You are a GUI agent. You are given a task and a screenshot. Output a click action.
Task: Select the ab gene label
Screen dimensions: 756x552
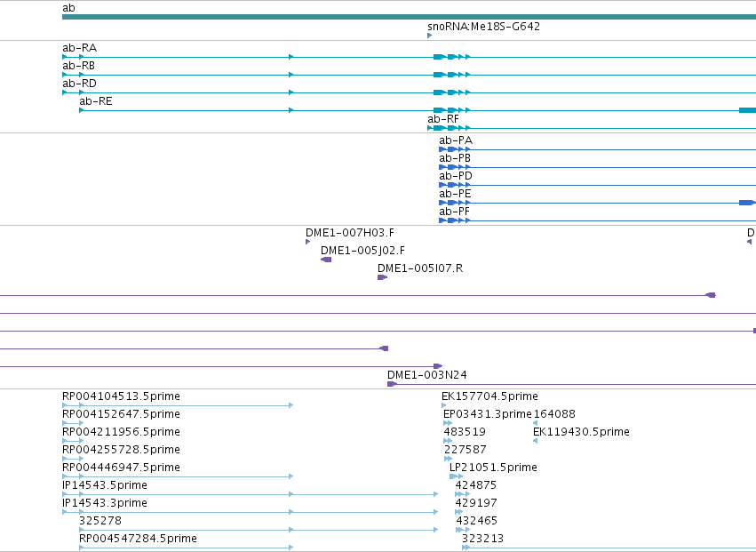[x=68, y=8]
